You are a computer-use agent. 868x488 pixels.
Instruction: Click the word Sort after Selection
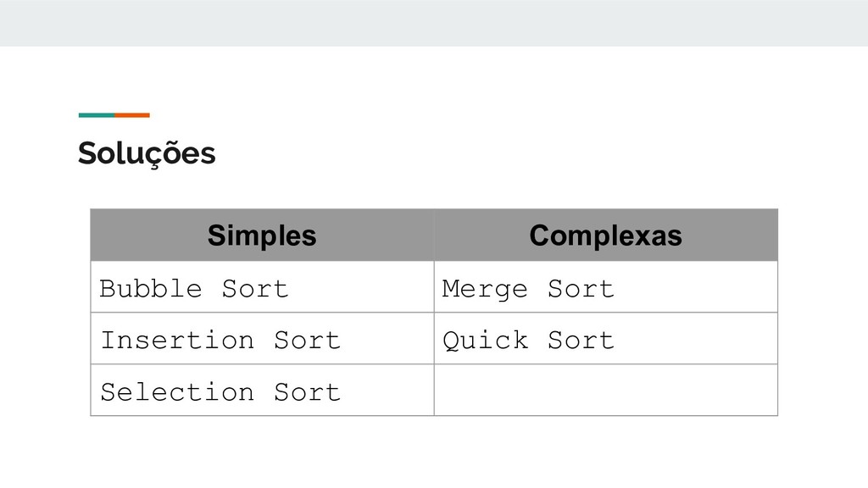(x=307, y=391)
